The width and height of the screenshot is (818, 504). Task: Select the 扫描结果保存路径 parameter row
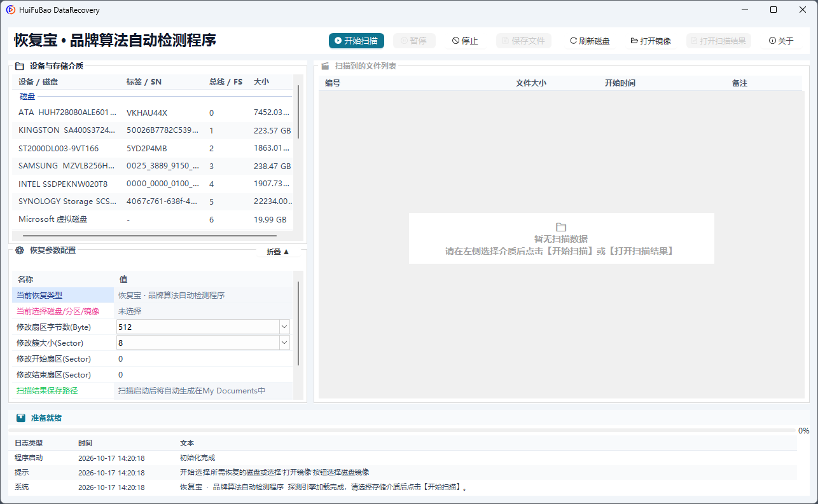[153, 390]
